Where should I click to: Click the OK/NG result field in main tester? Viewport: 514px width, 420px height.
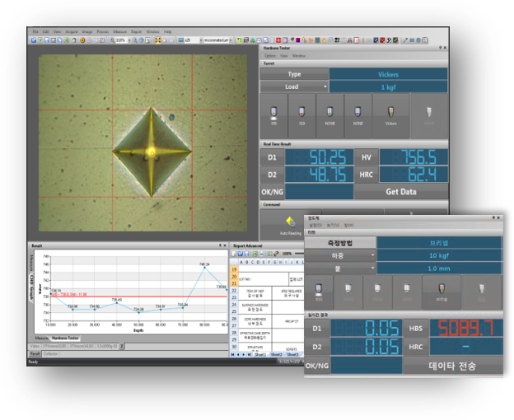[x=320, y=192]
